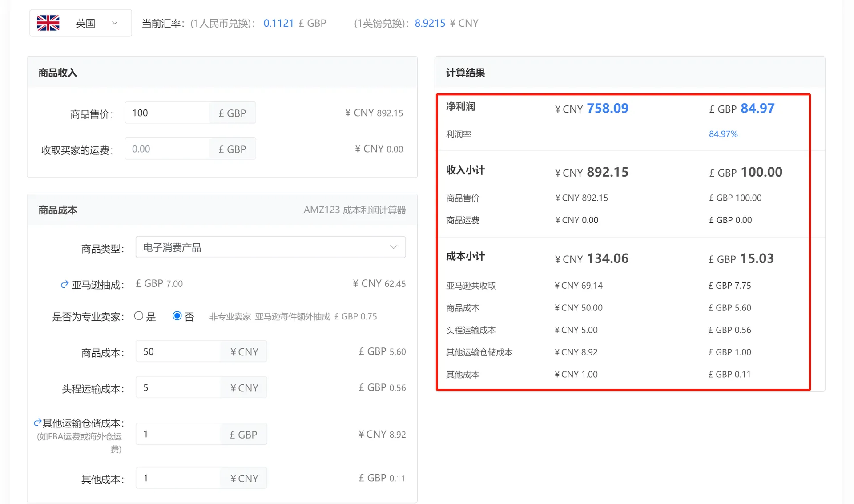Click the 亚马逊共收取 row label
Viewport: 854px width, 504px height.
(471, 286)
